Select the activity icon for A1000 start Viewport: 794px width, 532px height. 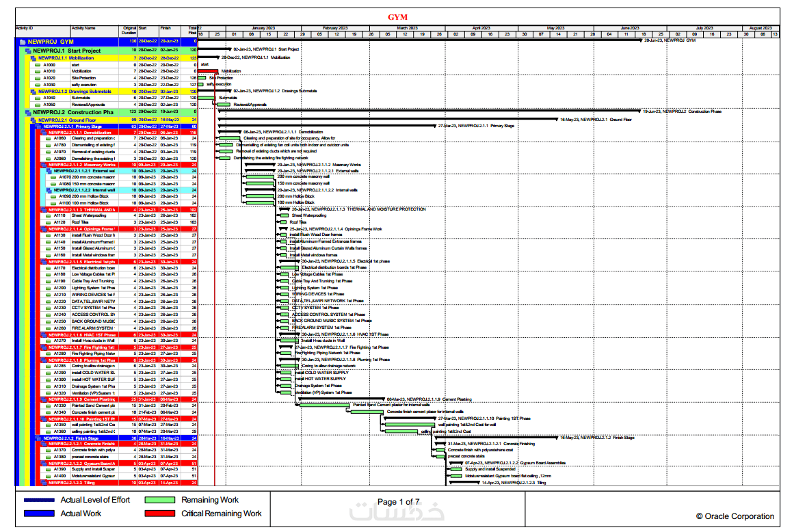tap(38, 65)
